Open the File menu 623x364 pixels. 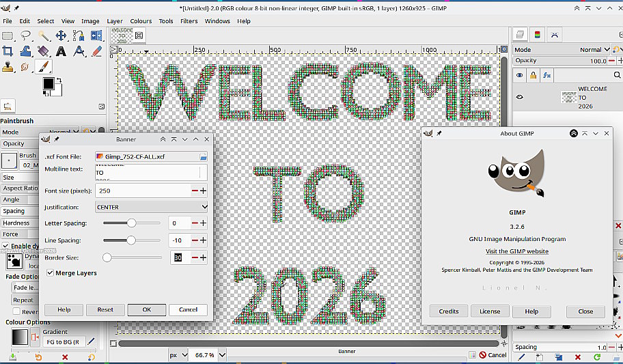[x=8, y=21]
